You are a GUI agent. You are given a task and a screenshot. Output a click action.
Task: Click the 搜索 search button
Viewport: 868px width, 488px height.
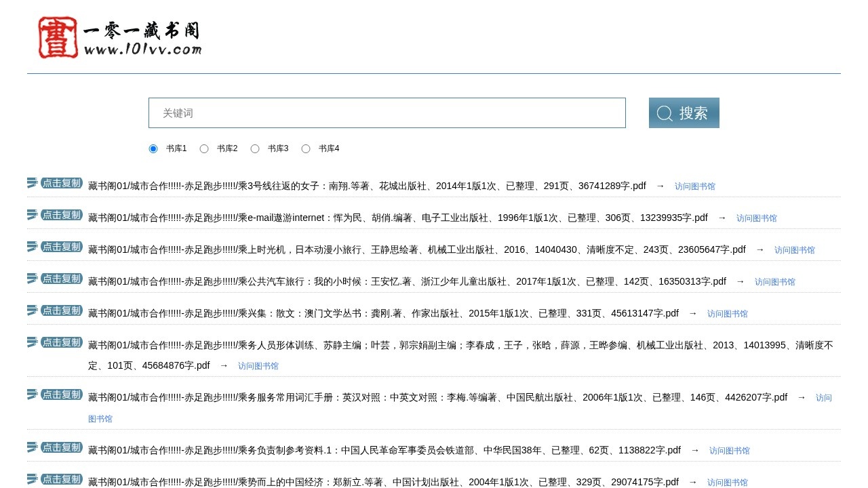click(x=684, y=113)
